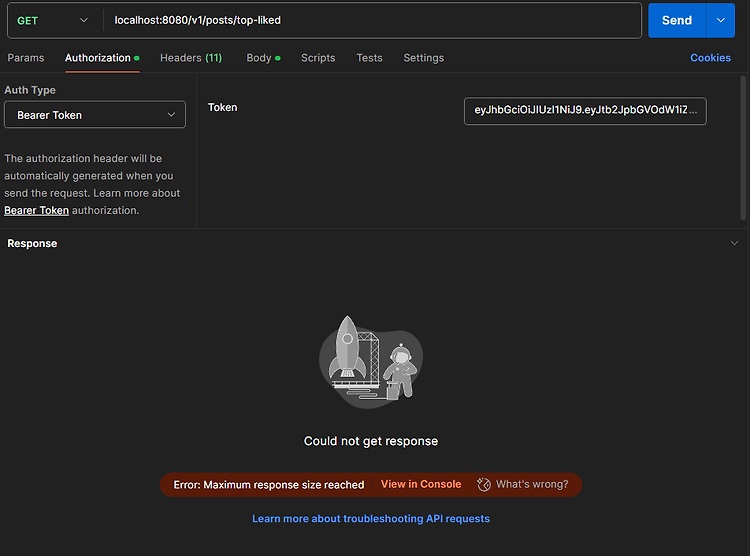This screenshot has height=556, width=750.
Task: Click the request URL field
Action: 373,21
